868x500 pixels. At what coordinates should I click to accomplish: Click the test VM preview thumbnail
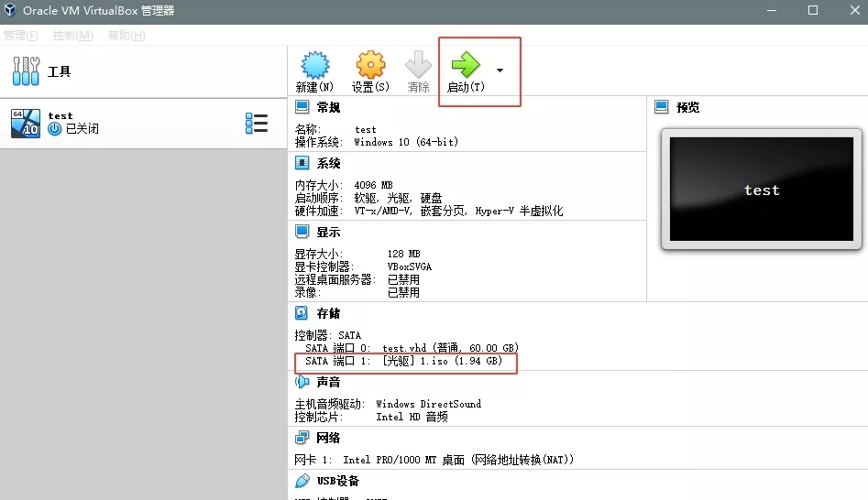click(x=762, y=190)
